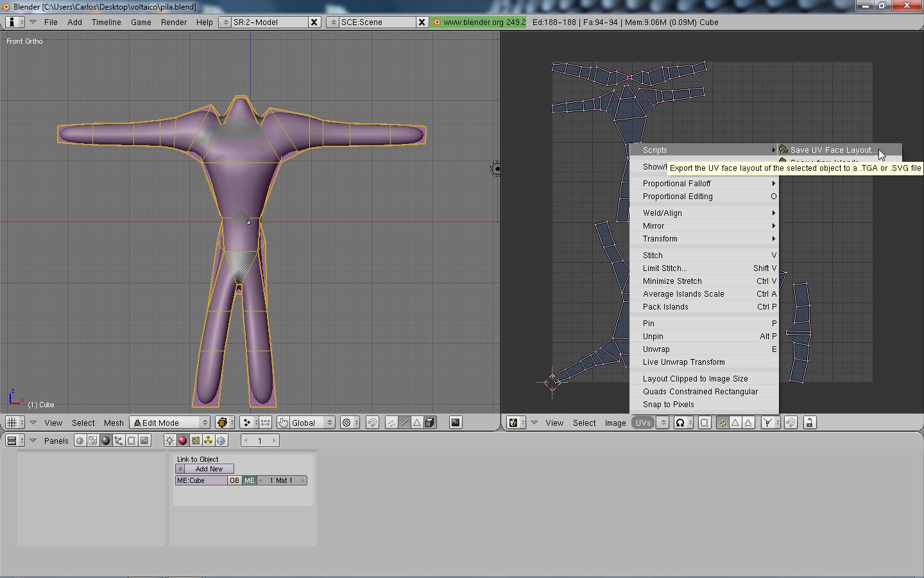Screen dimensions: 924x578
Task: Show World buttons globe icon
Action: click(221, 441)
